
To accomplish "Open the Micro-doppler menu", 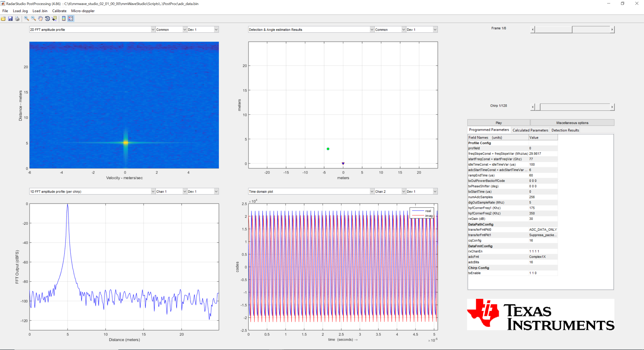I will (x=83, y=11).
